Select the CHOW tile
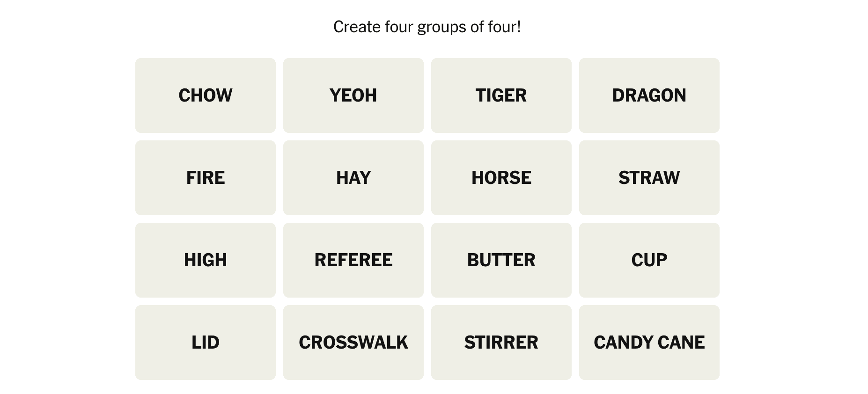 (205, 95)
